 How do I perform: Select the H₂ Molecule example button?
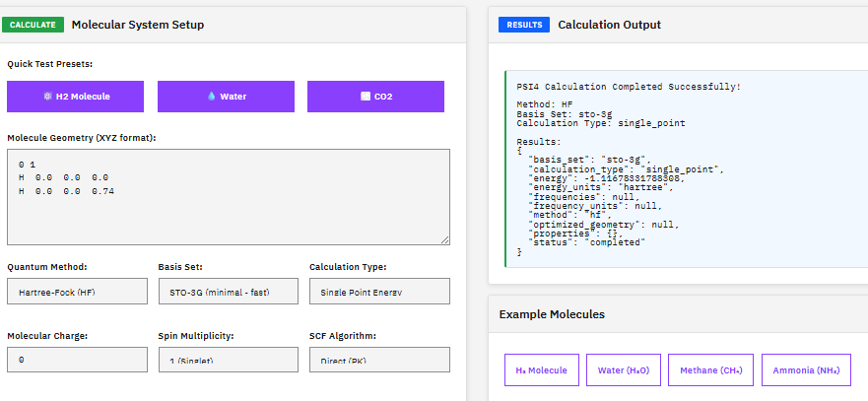pyautogui.click(x=541, y=370)
